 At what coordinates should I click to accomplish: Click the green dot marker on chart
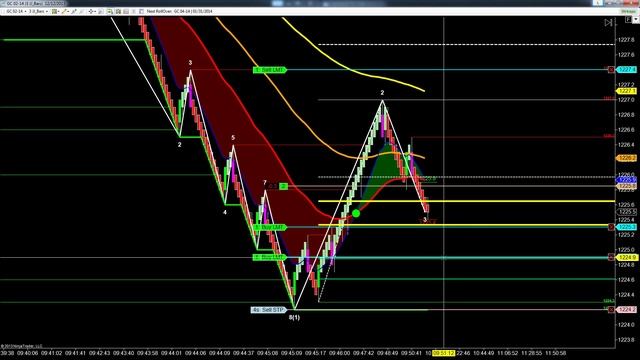(x=356, y=213)
